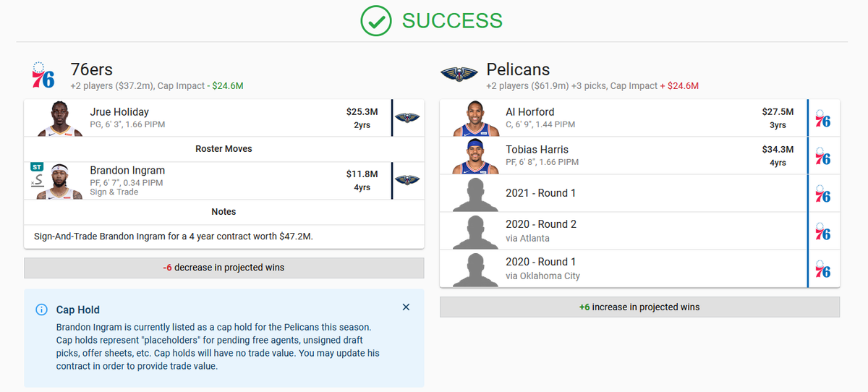Click the Pelicans team logo in header

tap(459, 74)
